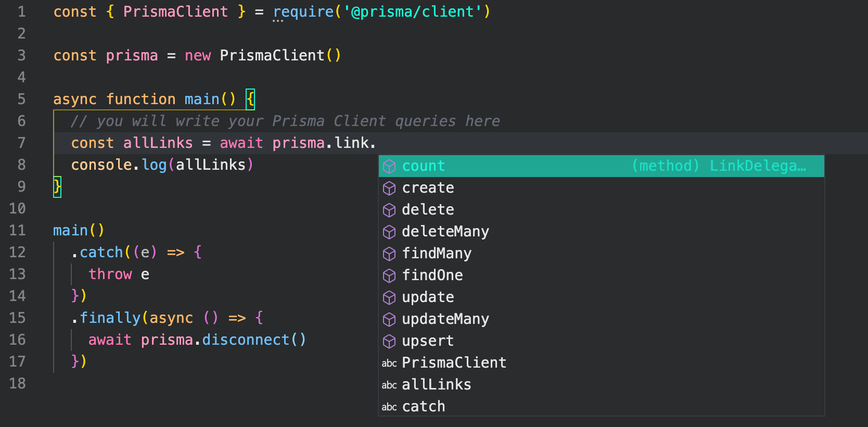Click the disconnect() call on line 16

click(x=254, y=340)
